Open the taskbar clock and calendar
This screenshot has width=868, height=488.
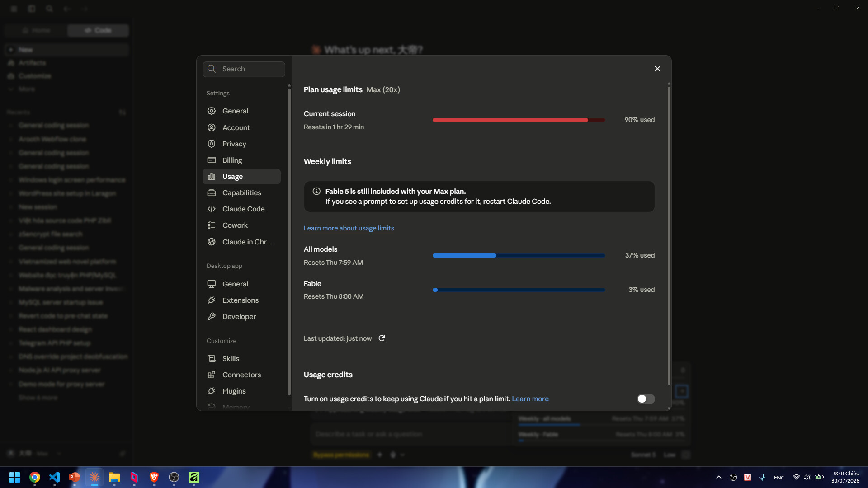tap(845, 477)
